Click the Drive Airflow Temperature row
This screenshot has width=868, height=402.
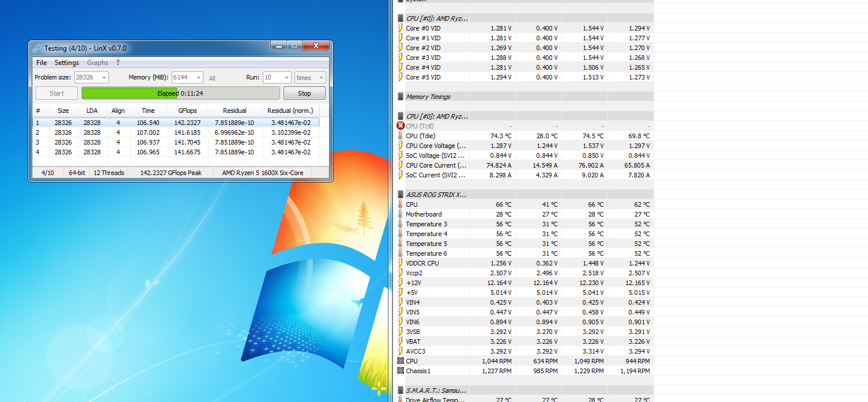(525, 399)
